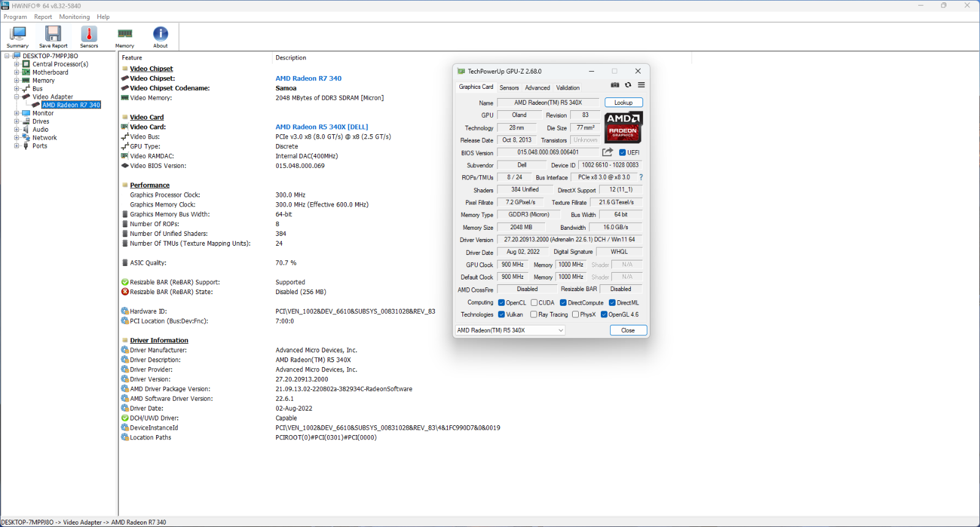
Task: Click the About info icon
Action: (x=160, y=37)
